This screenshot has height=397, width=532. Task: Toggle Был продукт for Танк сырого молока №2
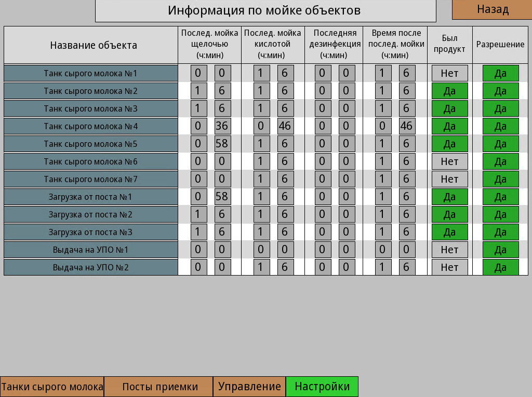coord(449,91)
